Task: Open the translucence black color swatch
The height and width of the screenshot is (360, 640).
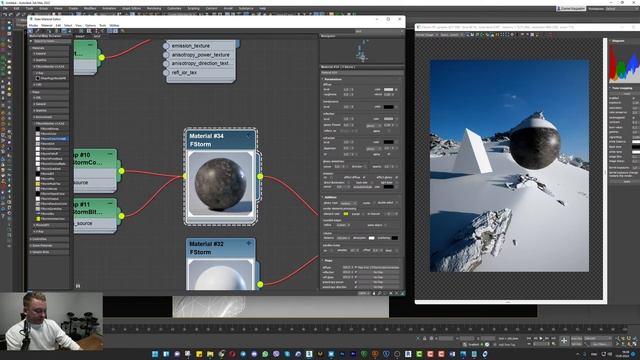Action: point(388,107)
